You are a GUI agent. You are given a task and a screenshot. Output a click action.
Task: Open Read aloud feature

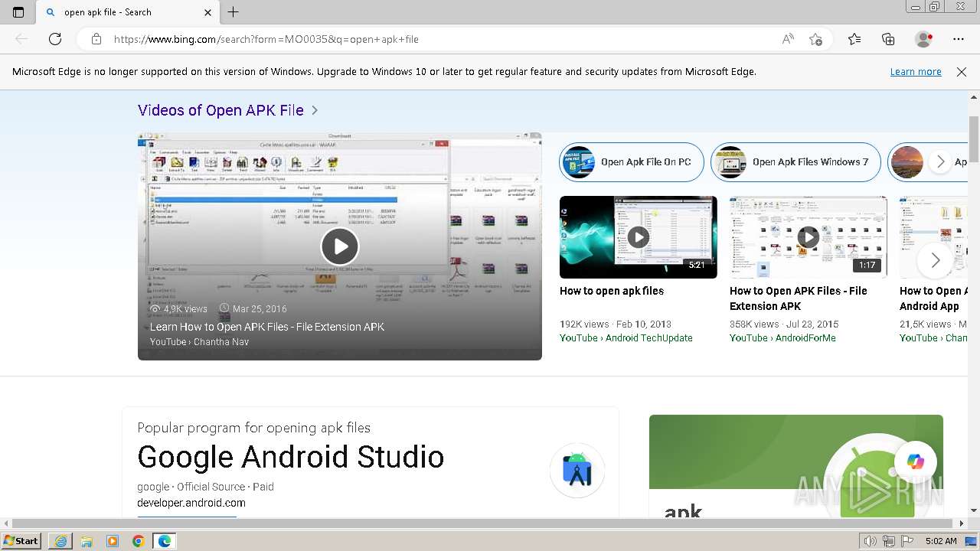pyautogui.click(x=788, y=39)
